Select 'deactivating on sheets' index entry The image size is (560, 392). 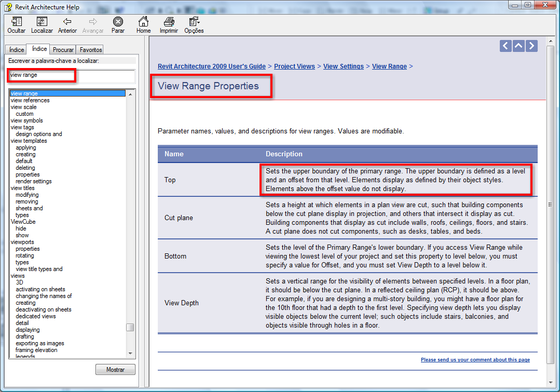[44, 310]
